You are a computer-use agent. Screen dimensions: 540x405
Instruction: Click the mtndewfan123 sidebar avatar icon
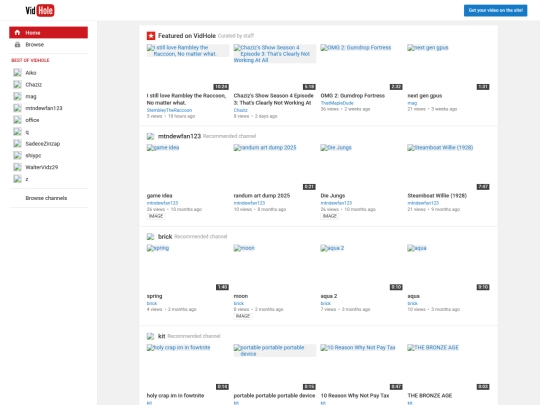point(17,108)
